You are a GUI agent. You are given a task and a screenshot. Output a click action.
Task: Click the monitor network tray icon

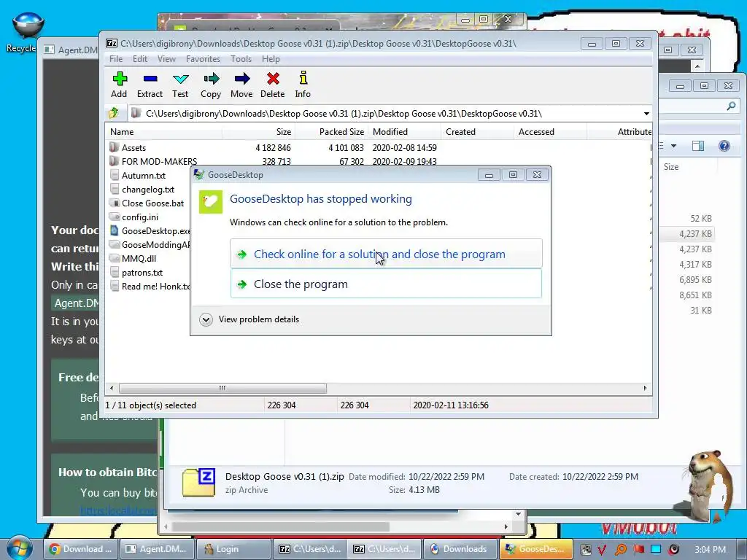pyautogui.click(x=656, y=550)
